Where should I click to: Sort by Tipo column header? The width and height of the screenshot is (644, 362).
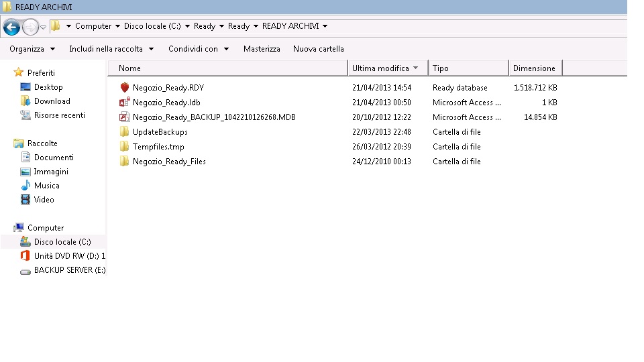(x=468, y=68)
